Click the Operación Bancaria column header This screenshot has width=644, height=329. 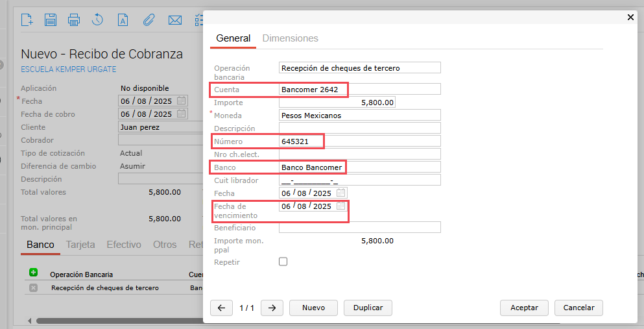pyautogui.click(x=81, y=274)
